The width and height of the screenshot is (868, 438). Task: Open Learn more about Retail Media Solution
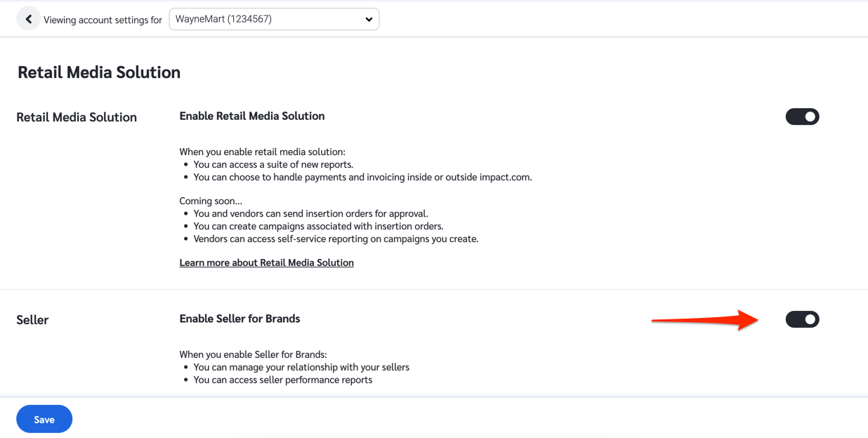point(266,263)
